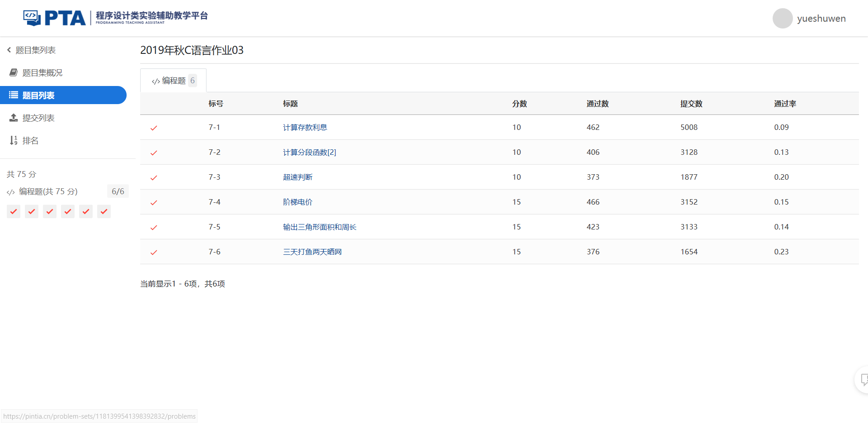Open the fifth solved problem checkmark box
This screenshot has height=425, width=868.
(x=86, y=211)
